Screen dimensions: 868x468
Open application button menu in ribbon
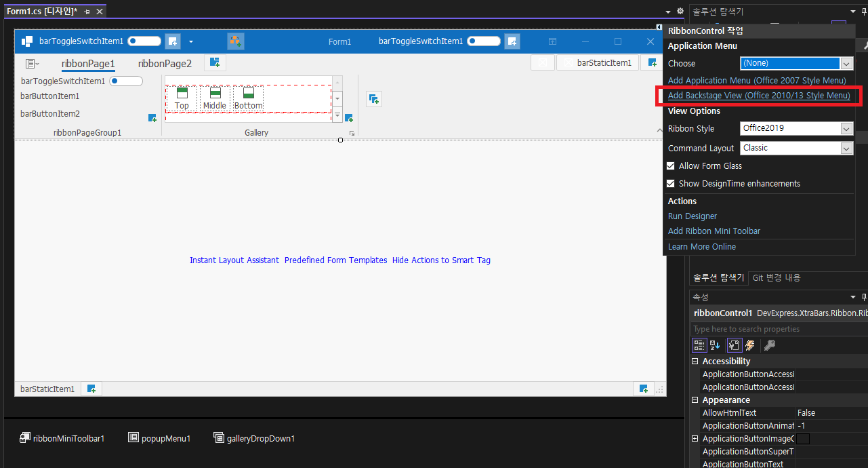[x=32, y=64]
